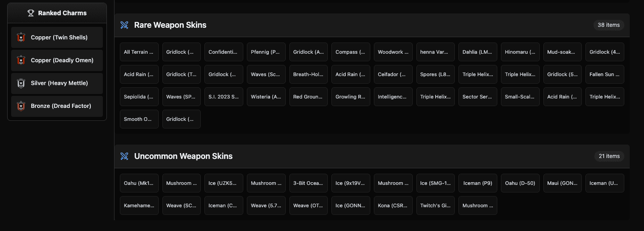Click the Ranked Charms trophy icon
Image resolution: width=644 pixels, height=231 pixels.
(x=31, y=13)
